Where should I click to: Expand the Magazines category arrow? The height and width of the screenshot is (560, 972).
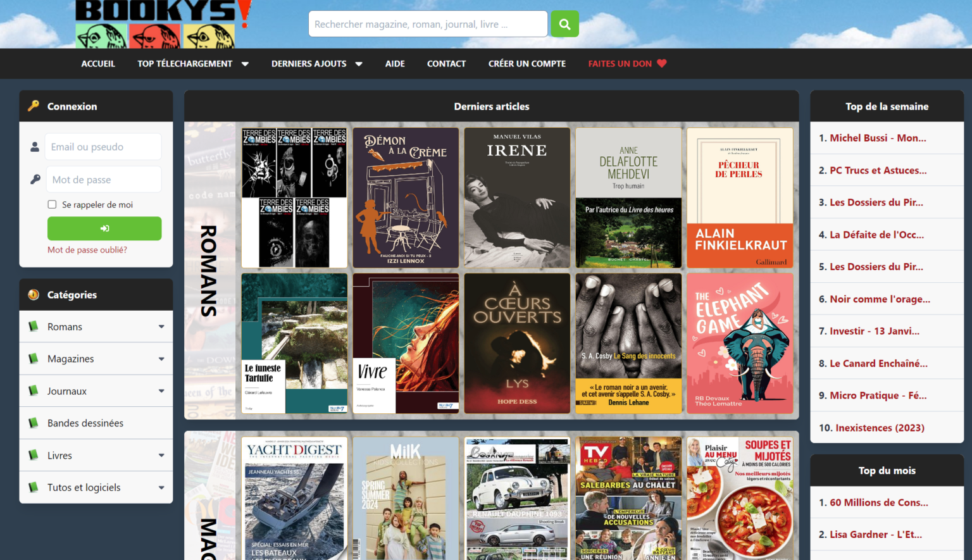point(161,359)
